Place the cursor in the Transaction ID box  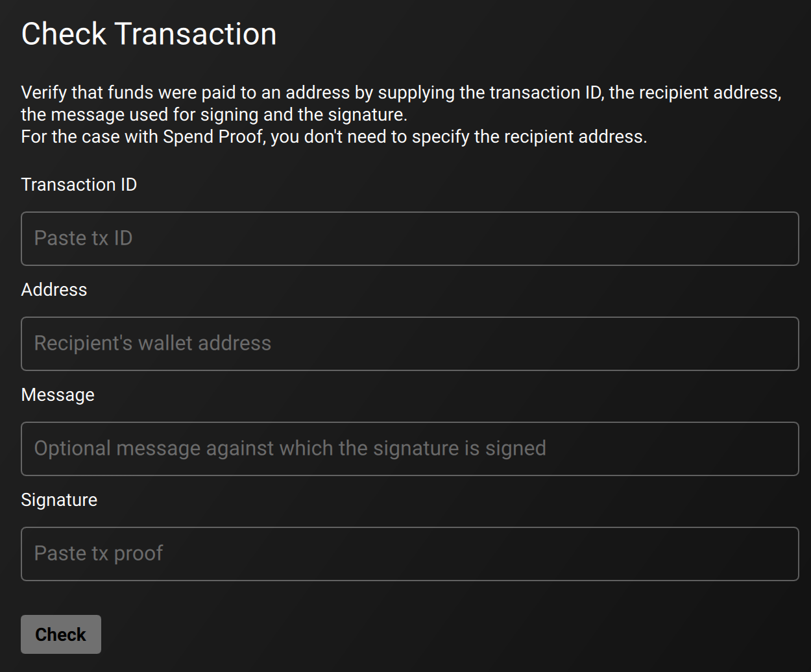coord(410,239)
